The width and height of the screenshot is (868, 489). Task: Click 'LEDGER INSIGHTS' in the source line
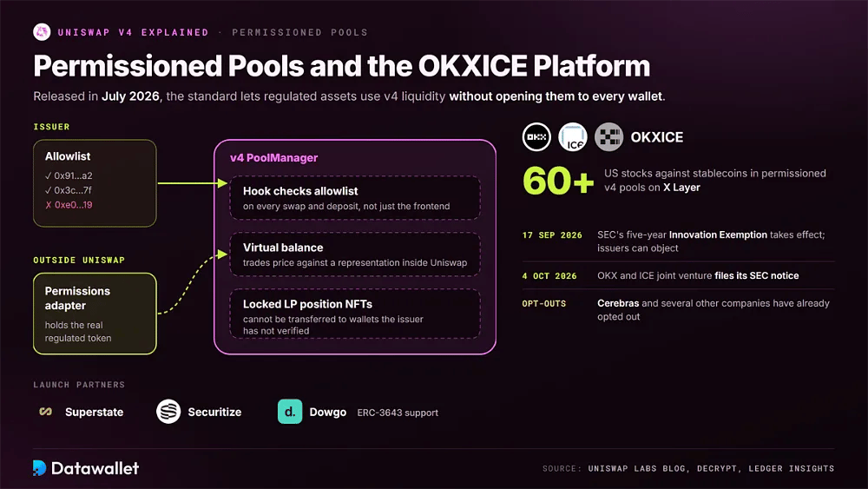(x=792, y=468)
